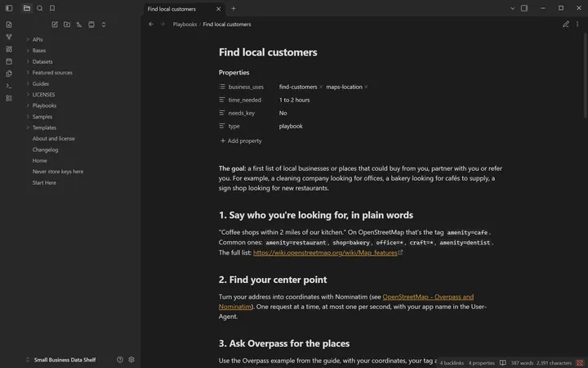Open vault switcher Small Business Data Shelf
Image resolution: width=588 pixels, height=368 pixels.
pyautogui.click(x=61, y=360)
